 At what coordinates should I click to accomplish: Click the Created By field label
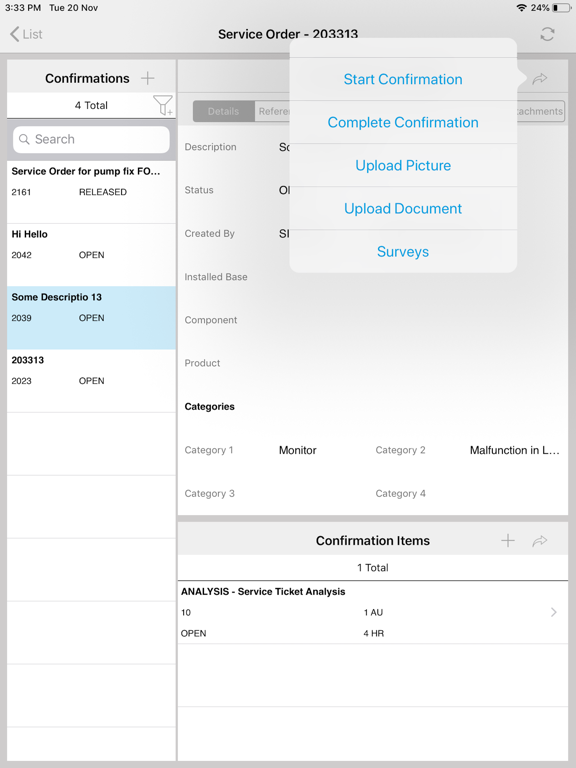coord(210,234)
